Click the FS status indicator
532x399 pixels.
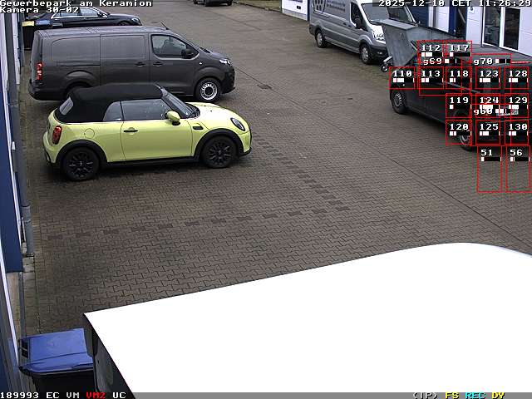[451, 395]
